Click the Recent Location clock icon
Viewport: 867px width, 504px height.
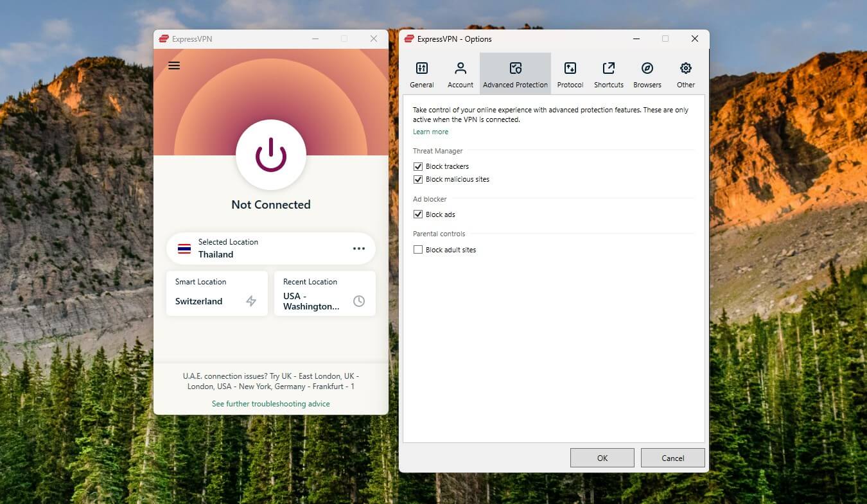359,301
